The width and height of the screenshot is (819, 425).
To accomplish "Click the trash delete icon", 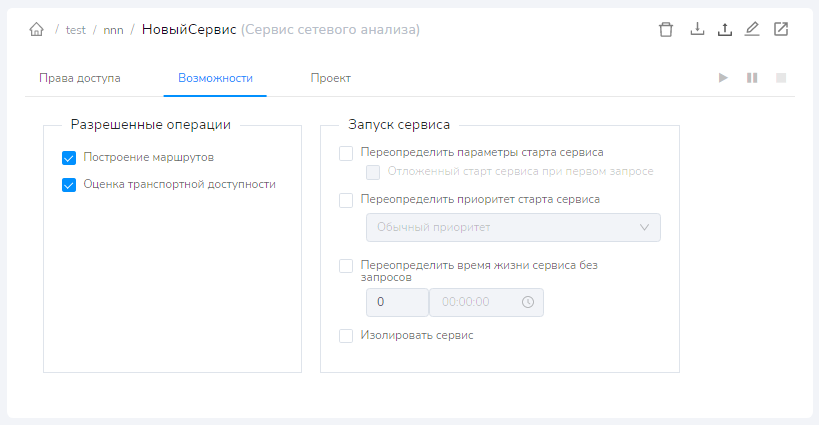I will [x=666, y=29].
